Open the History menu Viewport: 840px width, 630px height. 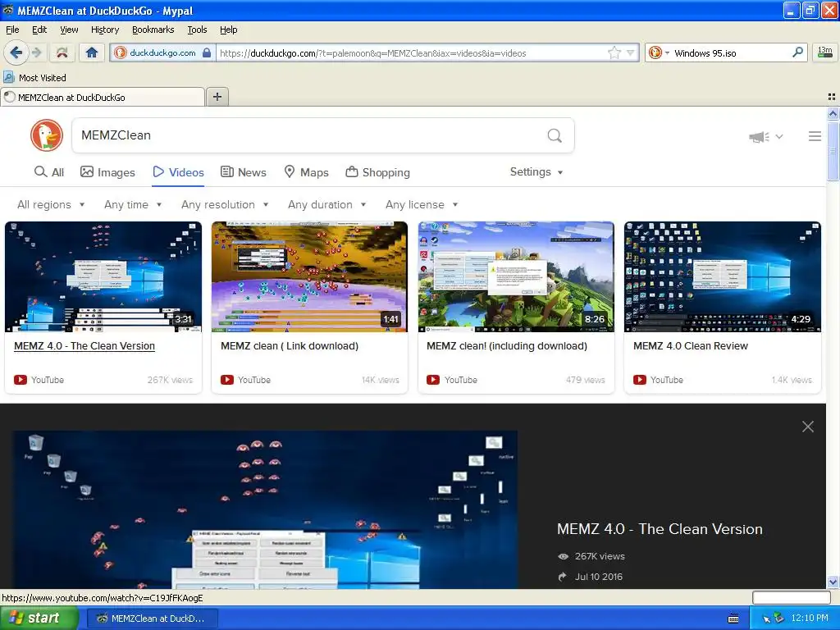[x=104, y=30]
